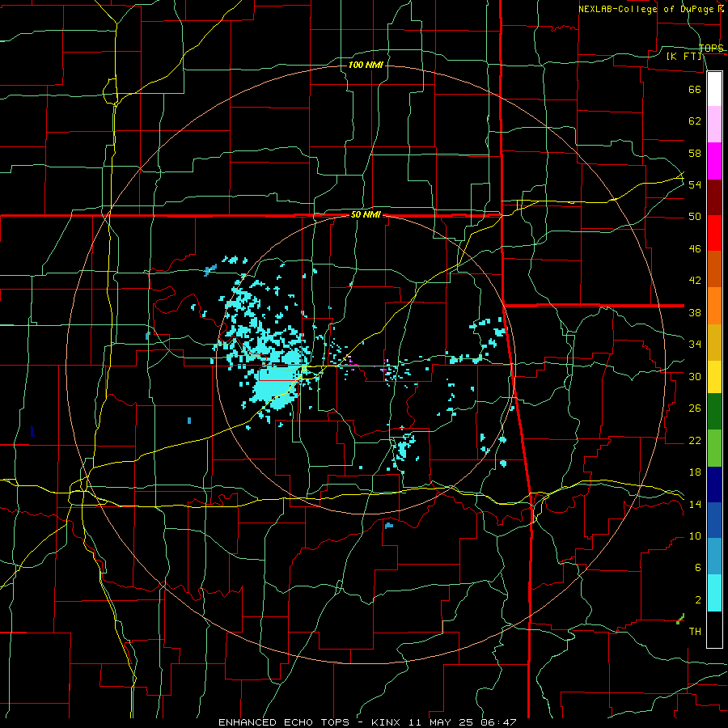The image size is (728, 728).
Task: Click the "11 MAY 25" date text
Action: click(x=442, y=722)
